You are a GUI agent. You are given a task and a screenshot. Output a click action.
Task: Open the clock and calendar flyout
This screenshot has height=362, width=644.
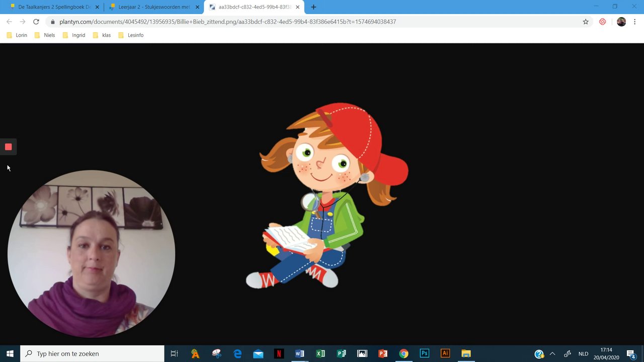606,353
